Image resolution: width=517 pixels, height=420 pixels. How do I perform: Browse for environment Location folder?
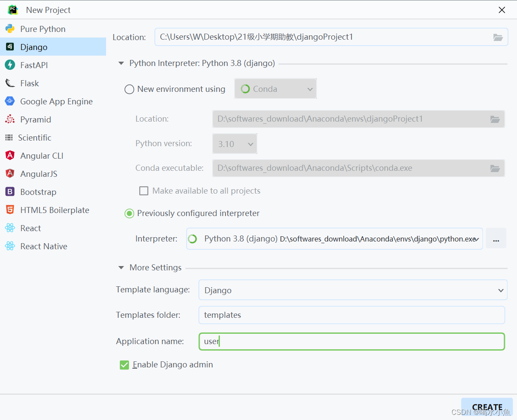pyautogui.click(x=495, y=119)
